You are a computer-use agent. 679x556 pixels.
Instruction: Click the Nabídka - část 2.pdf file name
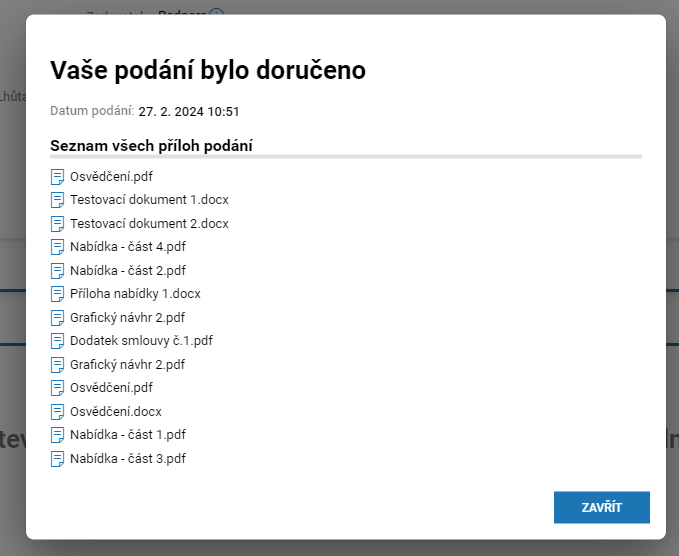[x=128, y=271]
